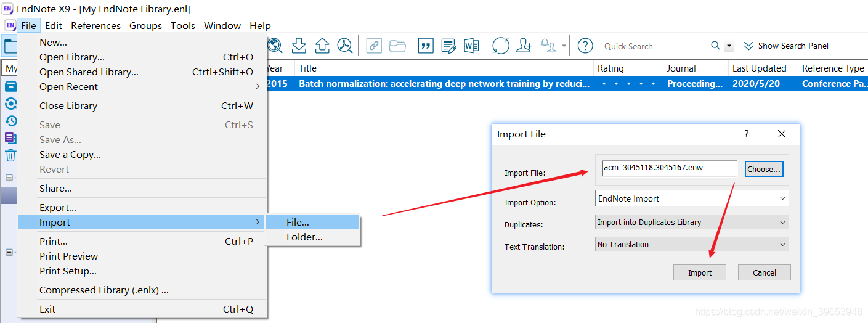This screenshot has height=323, width=868.
Task: Click the Import File path text field
Action: tap(669, 169)
